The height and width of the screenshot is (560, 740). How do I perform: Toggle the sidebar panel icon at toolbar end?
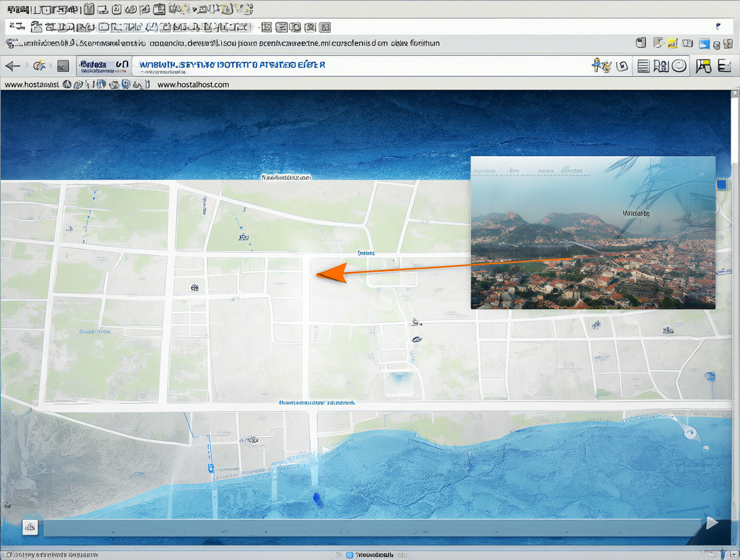[x=724, y=66]
